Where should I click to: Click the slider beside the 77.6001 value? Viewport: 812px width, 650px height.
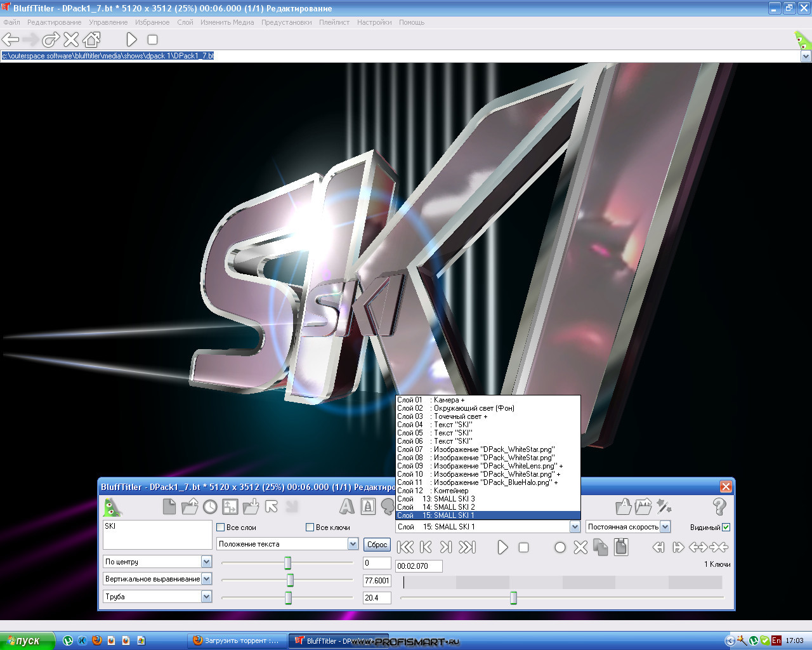coord(290,580)
